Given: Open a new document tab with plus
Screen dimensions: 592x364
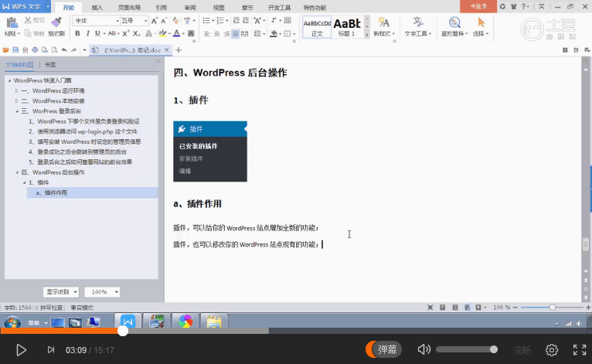Looking at the screenshot, I should (x=179, y=49).
